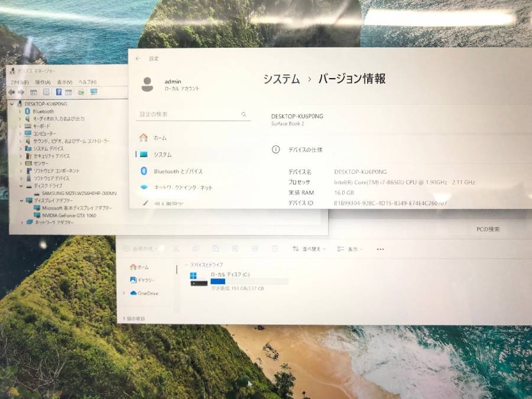
Task: Select the SAMSUNG MZFLW256HEHP-000MV disk drive
Action: click(x=79, y=193)
